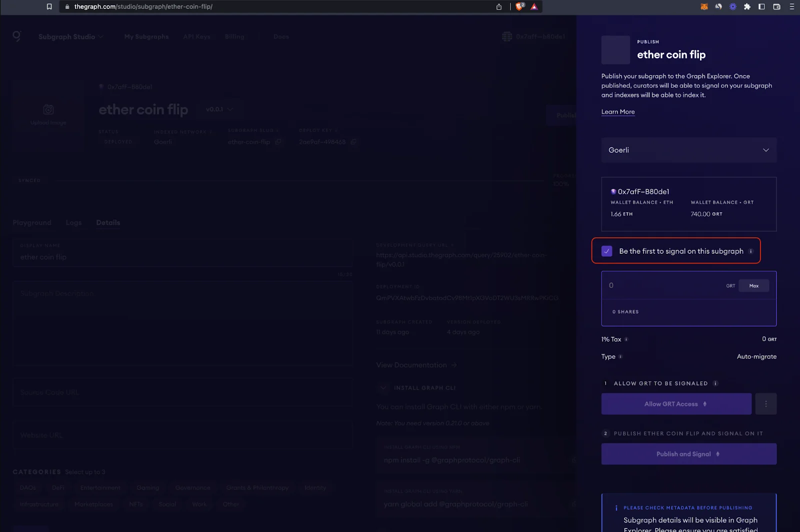Open Billing navigation item
This screenshot has width=800, height=532.
click(x=234, y=36)
